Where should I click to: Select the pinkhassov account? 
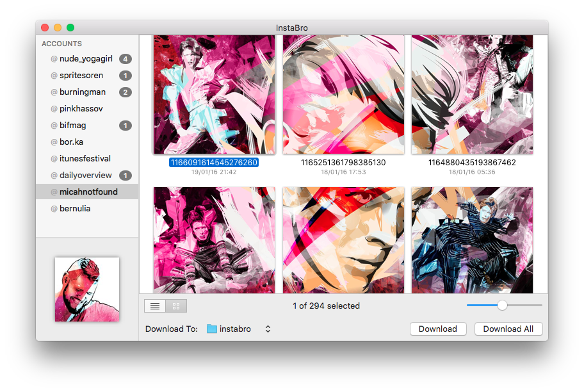pos(87,109)
